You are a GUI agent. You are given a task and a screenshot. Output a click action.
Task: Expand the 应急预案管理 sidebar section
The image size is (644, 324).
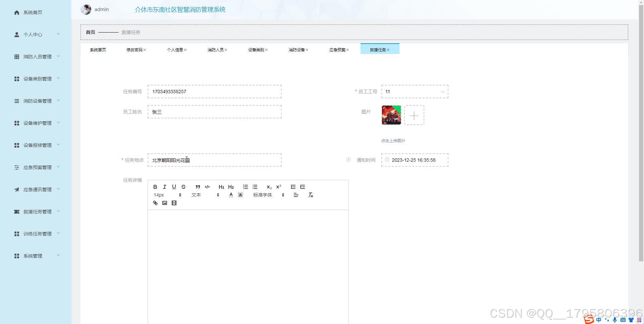pyautogui.click(x=37, y=167)
